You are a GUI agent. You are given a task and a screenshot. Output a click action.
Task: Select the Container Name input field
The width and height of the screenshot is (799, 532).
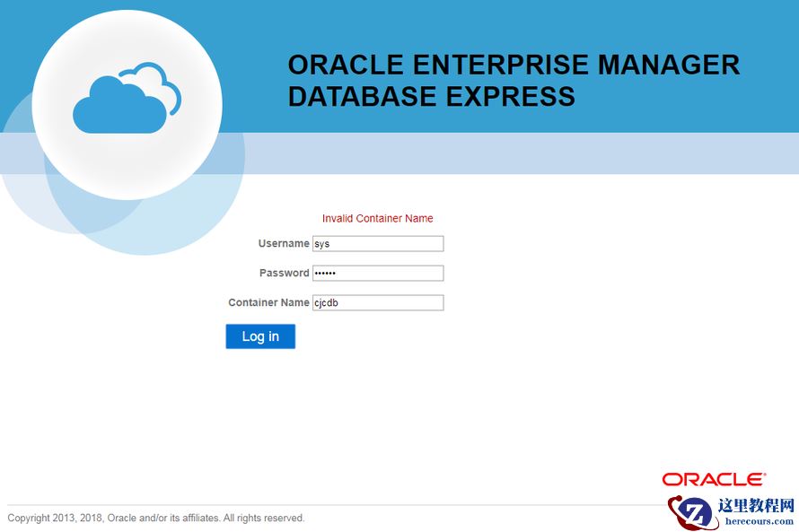coord(378,302)
